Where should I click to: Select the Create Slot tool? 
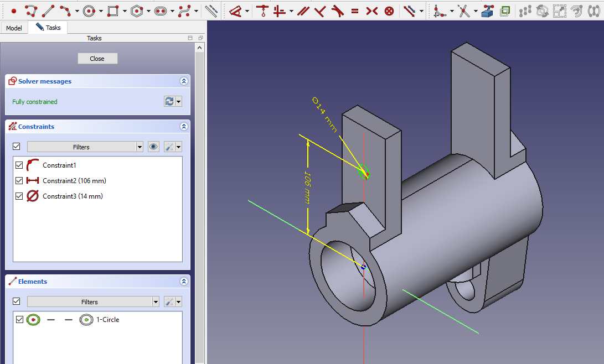coord(161,11)
